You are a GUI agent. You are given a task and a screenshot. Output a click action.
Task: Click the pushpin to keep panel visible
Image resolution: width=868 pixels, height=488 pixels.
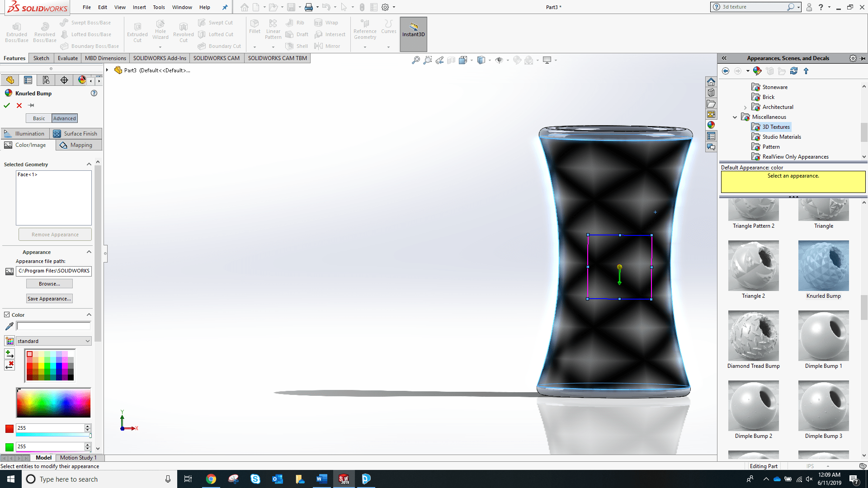point(31,105)
